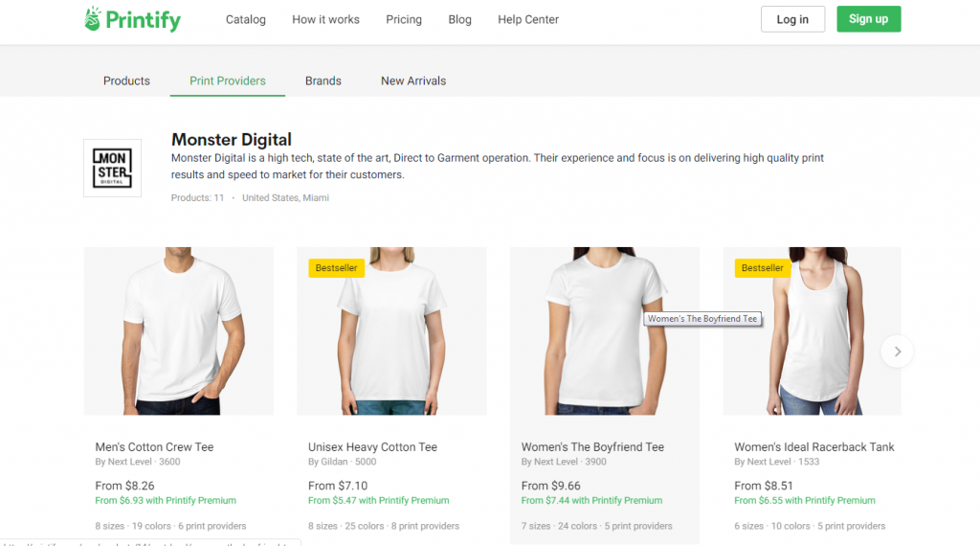Click the Women's The Boyfriend Tee title

592,446
